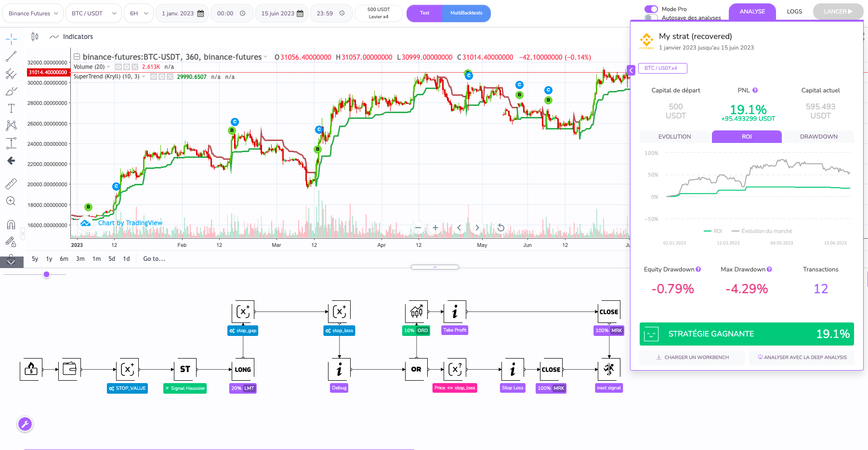
Task: Open the wrench settings button
Action: (x=25, y=424)
